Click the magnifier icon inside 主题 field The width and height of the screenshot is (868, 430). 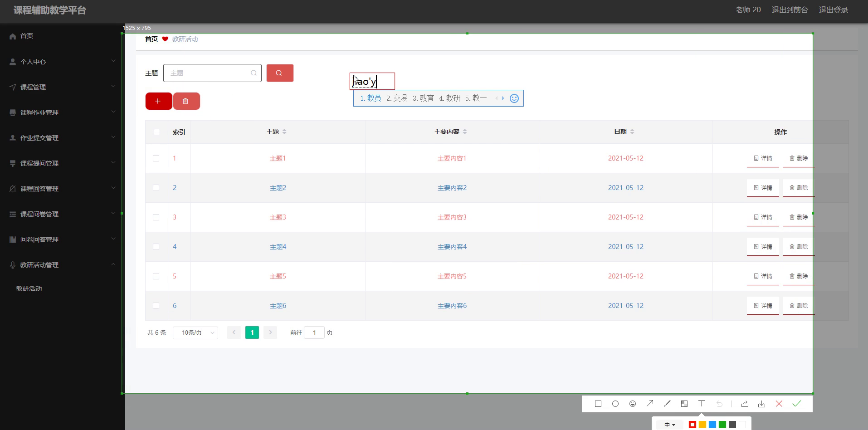click(x=254, y=73)
